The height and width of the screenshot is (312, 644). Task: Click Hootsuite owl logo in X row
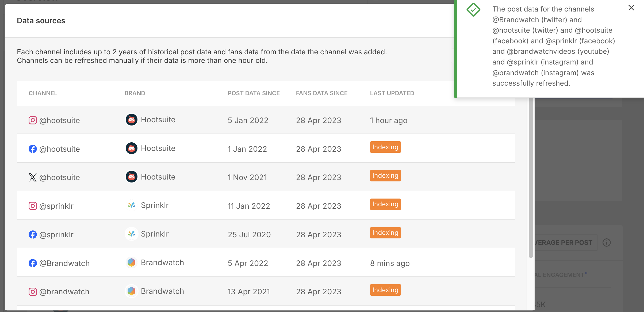132,177
